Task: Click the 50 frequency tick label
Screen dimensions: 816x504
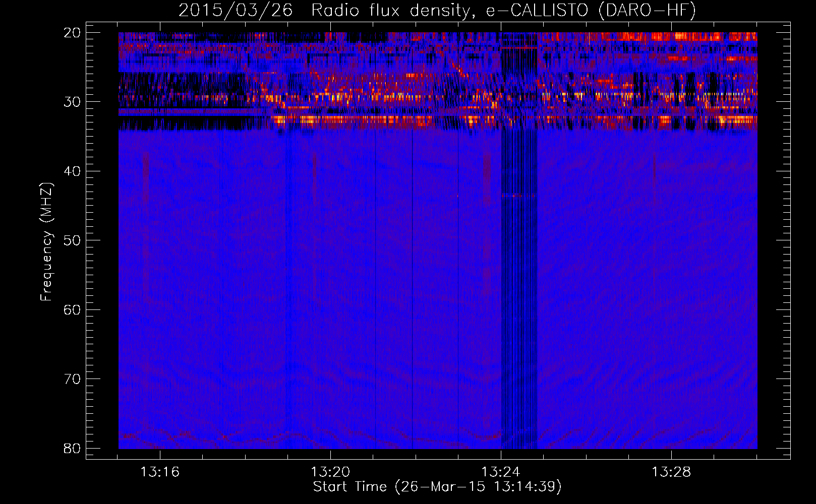Action: click(72, 240)
